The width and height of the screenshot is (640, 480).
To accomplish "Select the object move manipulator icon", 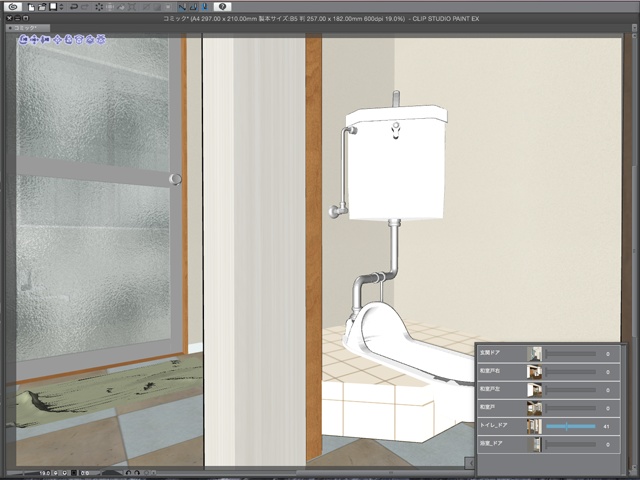I will pyautogui.click(x=58, y=40).
